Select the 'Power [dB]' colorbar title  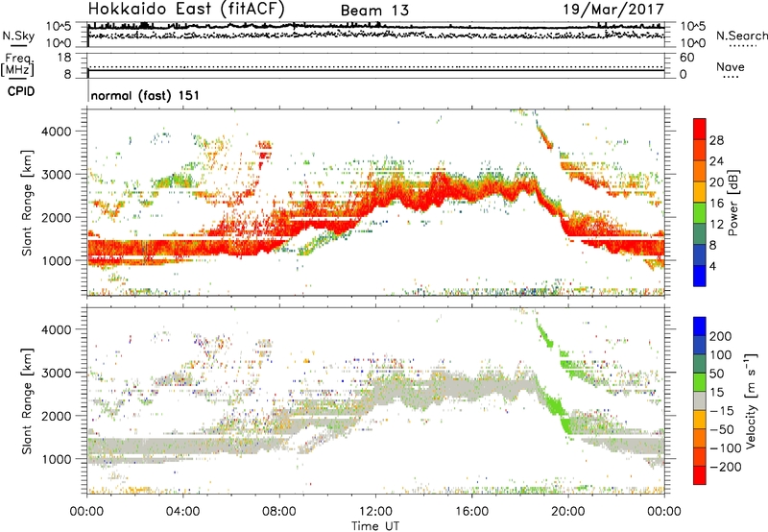[x=733, y=203]
